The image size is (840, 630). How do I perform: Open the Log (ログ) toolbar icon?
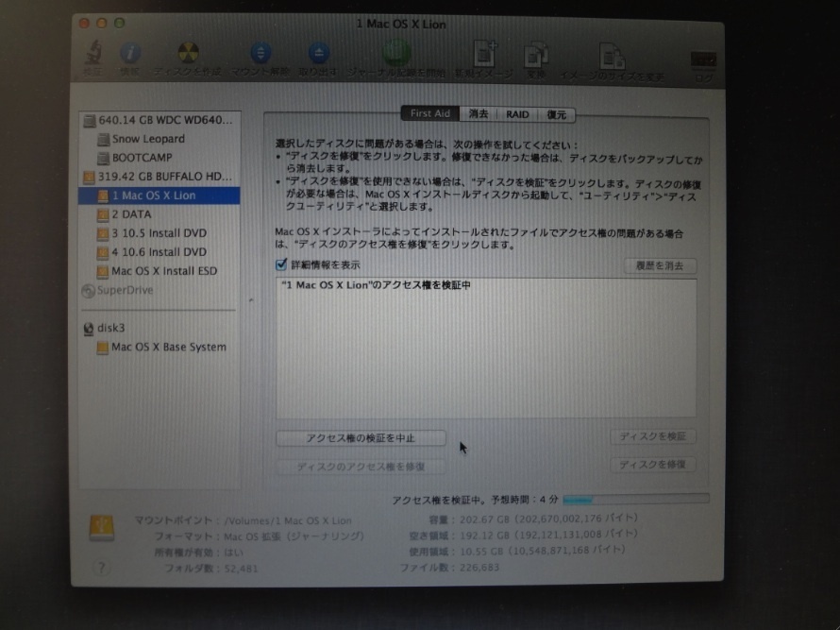[x=703, y=60]
